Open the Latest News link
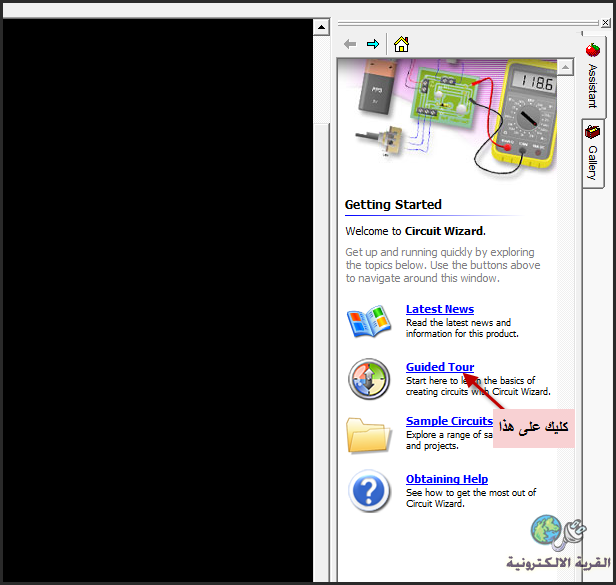Image resolution: width=616 pixels, height=585 pixels. pyautogui.click(x=440, y=309)
